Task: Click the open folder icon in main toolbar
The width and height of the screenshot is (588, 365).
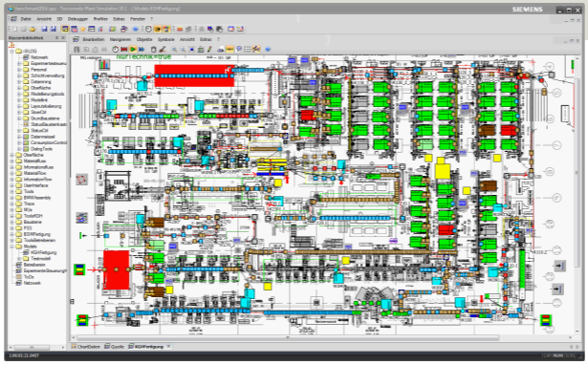Action: pyautogui.click(x=33, y=29)
